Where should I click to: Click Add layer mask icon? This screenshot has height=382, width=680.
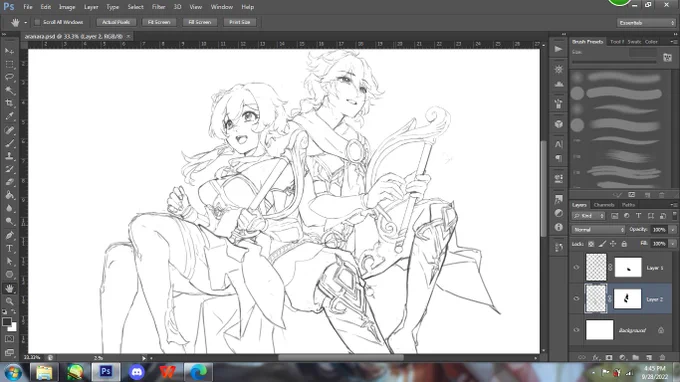pyautogui.click(x=609, y=357)
